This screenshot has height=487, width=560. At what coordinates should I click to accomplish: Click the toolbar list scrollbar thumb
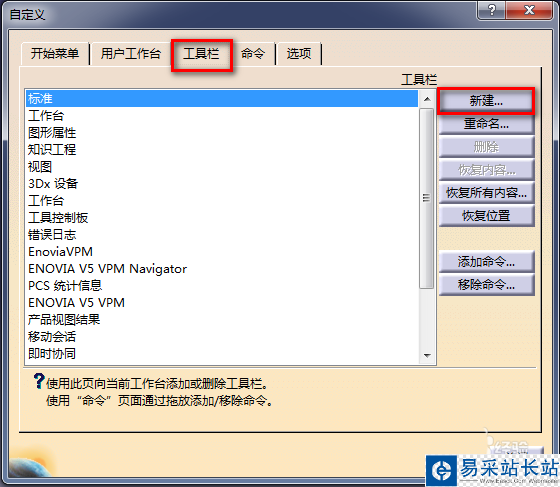(x=426, y=198)
